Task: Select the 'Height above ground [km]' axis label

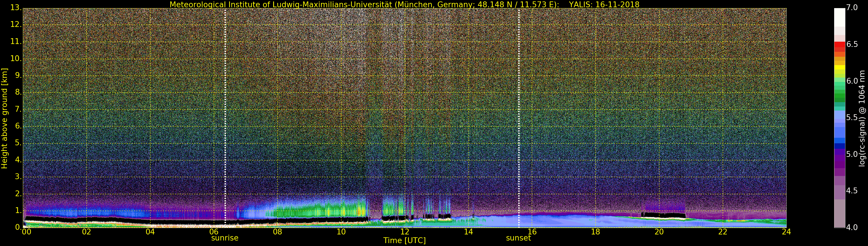Action: pyautogui.click(x=4, y=118)
